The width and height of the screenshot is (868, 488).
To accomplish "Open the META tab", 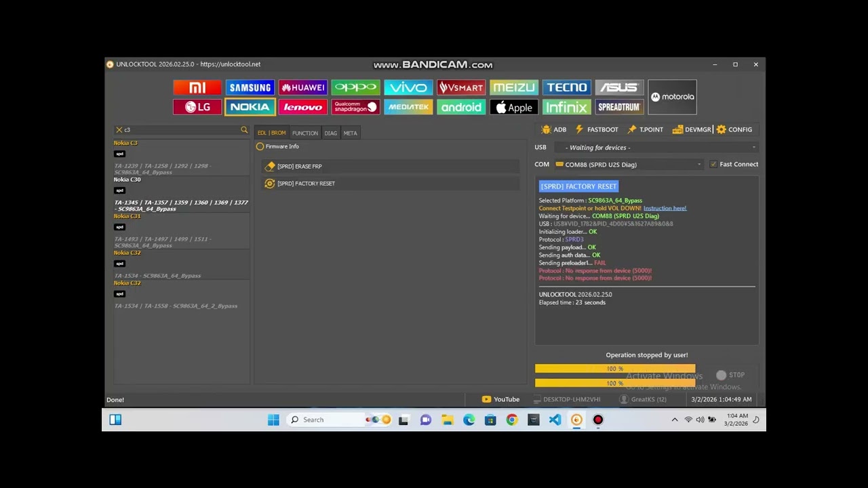I will (350, 133).
